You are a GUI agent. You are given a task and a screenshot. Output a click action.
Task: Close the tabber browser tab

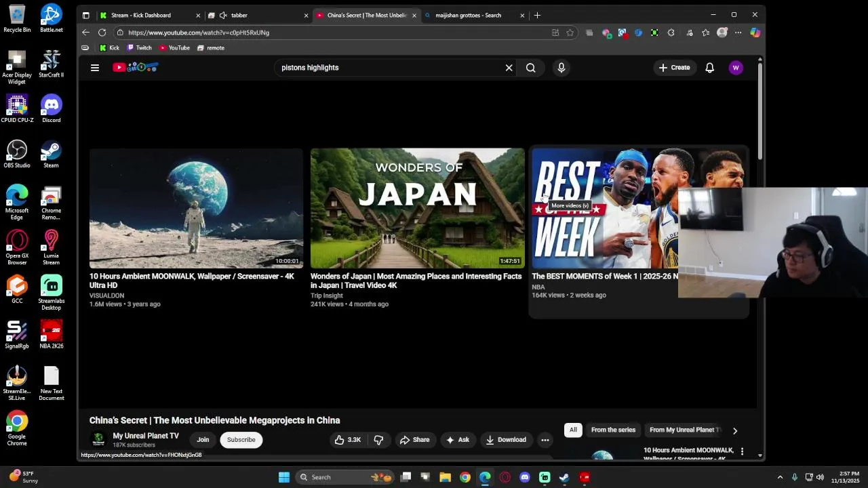(306, 15)
